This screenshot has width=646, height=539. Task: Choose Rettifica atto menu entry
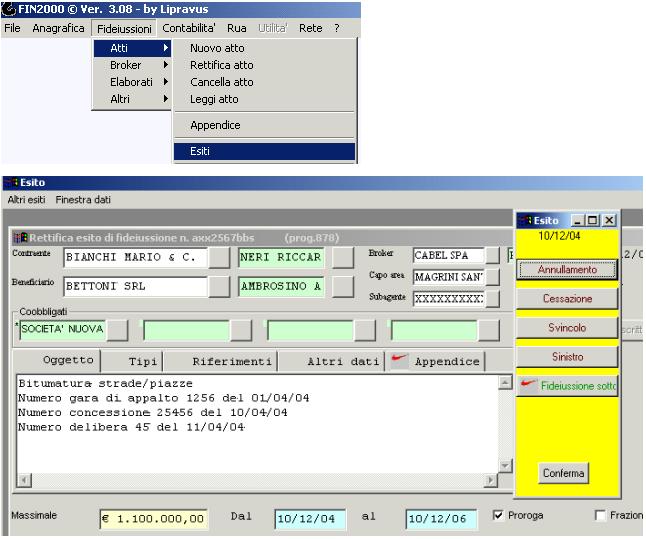pos(264,65)
